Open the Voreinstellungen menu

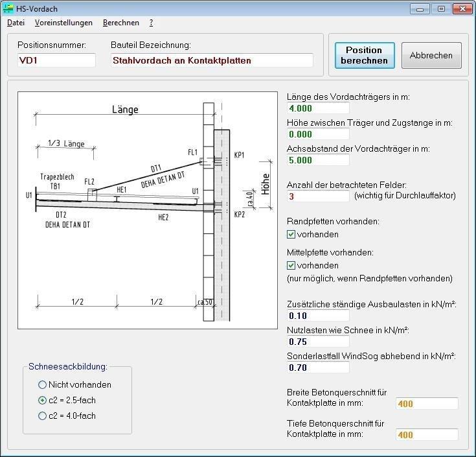tap(63, 23)
